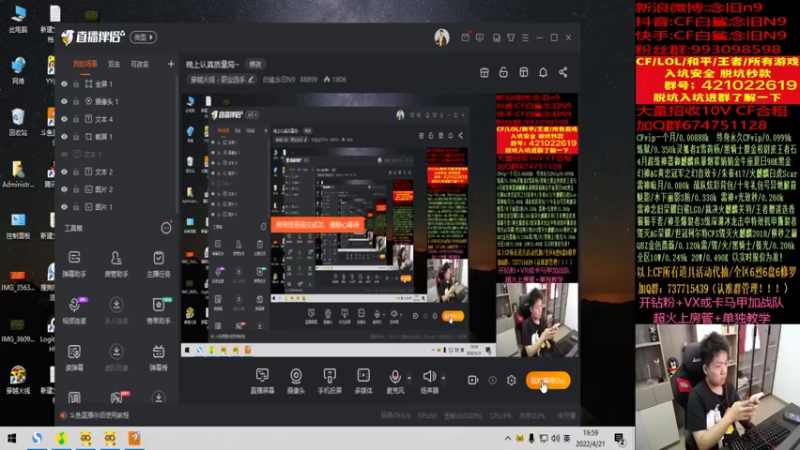This screenshot has width=800, height=450.
Task: Click the FPS:60 status readout
Action: [427, 416]
